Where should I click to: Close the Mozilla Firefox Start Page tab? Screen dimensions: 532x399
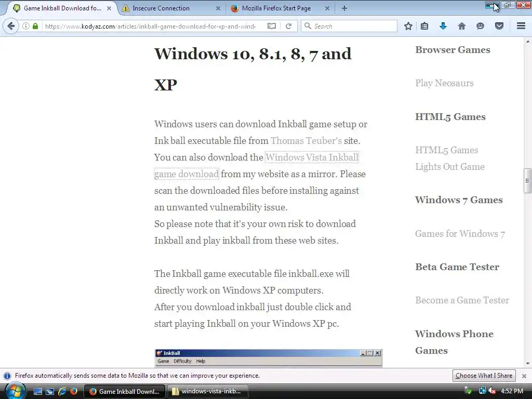tap(327, 8)
